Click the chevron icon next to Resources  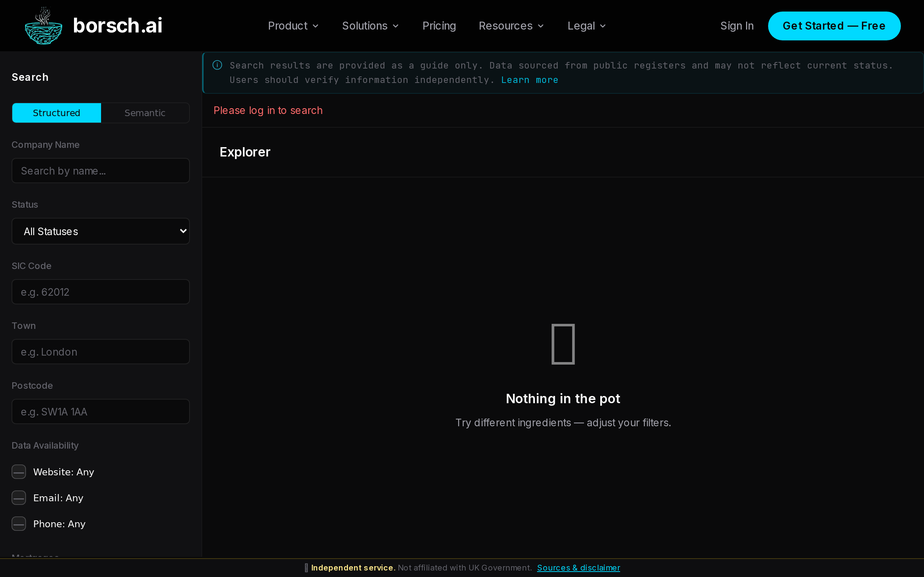pyautogui.click(x=541, y=26)
